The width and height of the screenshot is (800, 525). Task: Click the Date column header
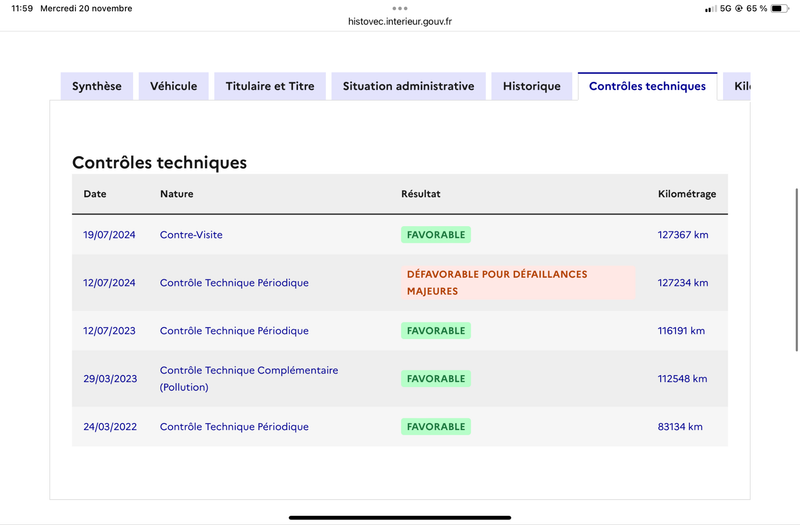click(x=95, y=194)
